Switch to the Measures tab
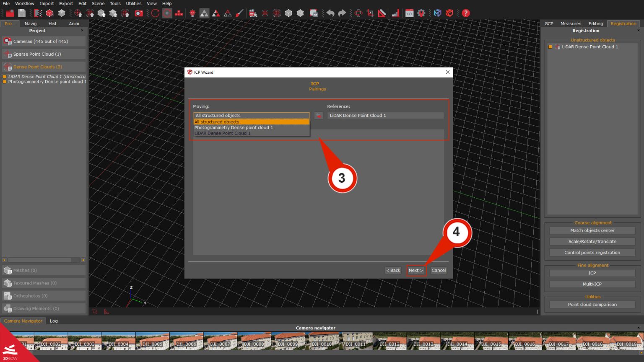This screenshot has height=362, width=644. coord(571,23)
